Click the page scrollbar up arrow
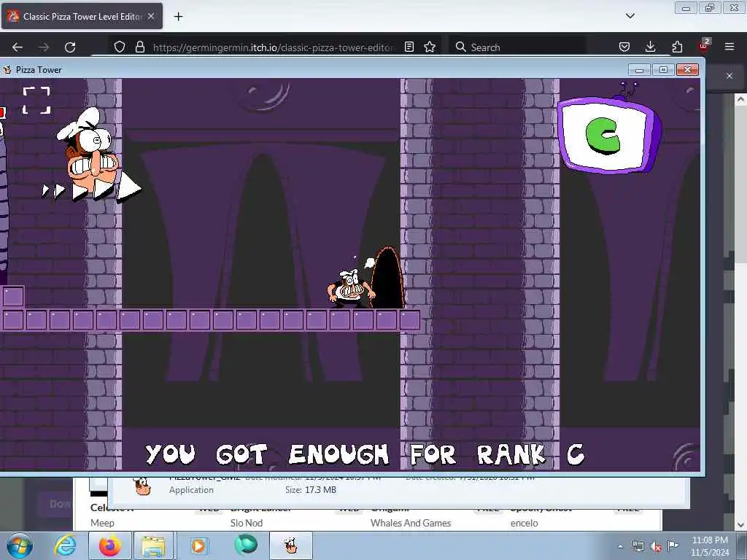This screenshot has width=747, height=560. pos(740,99)
